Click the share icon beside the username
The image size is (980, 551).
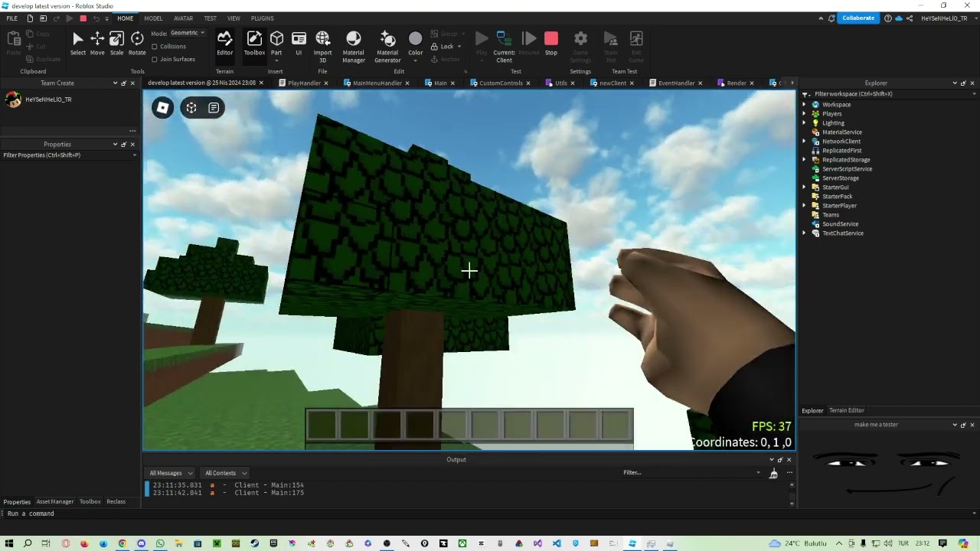(909, 18)
